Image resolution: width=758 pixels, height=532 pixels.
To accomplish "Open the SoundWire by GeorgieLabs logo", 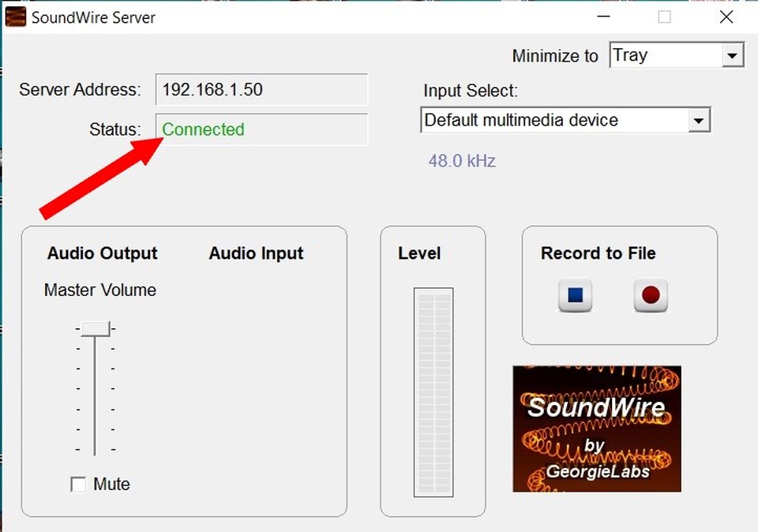I will coord(597,429).
